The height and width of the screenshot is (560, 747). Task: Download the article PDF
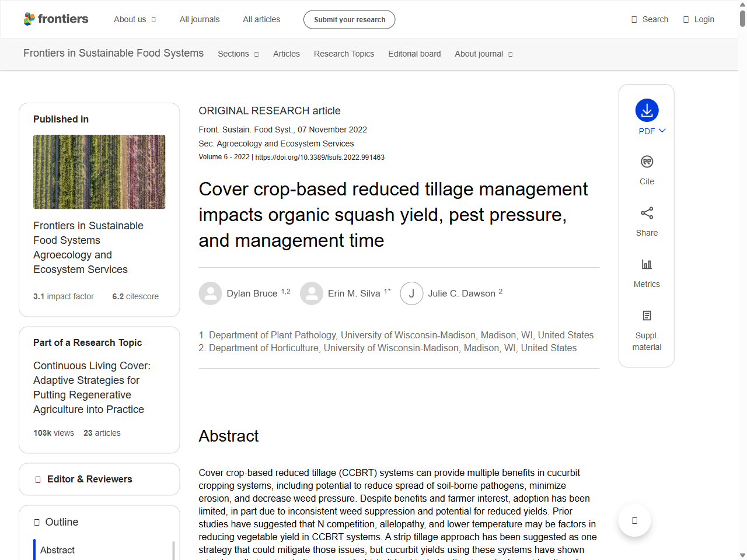coord(647,111)
